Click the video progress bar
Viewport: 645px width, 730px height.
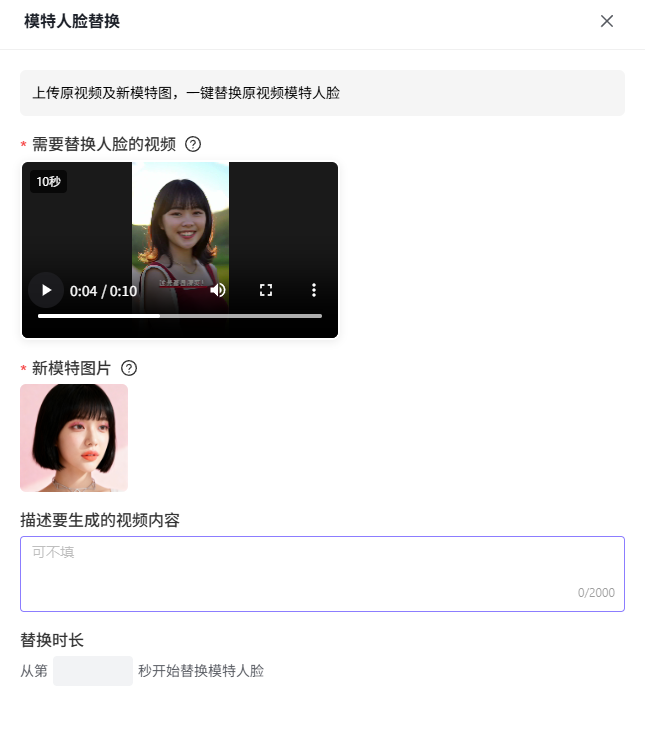(x=180, y=316)
